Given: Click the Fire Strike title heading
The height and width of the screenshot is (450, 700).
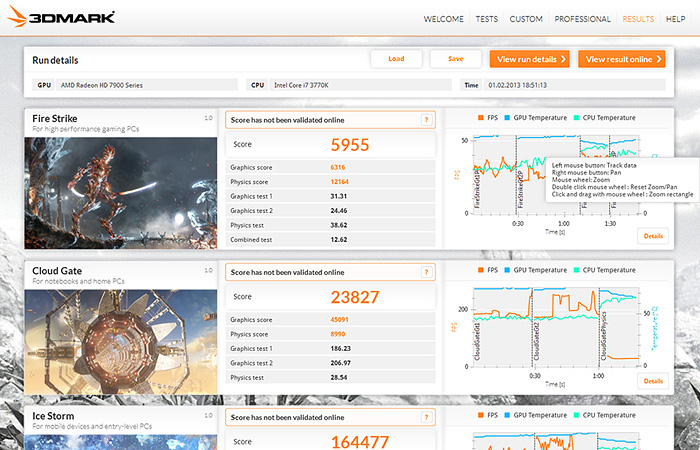Looking at the screenshot, I should pyautogui.click(x=54, y=118).
